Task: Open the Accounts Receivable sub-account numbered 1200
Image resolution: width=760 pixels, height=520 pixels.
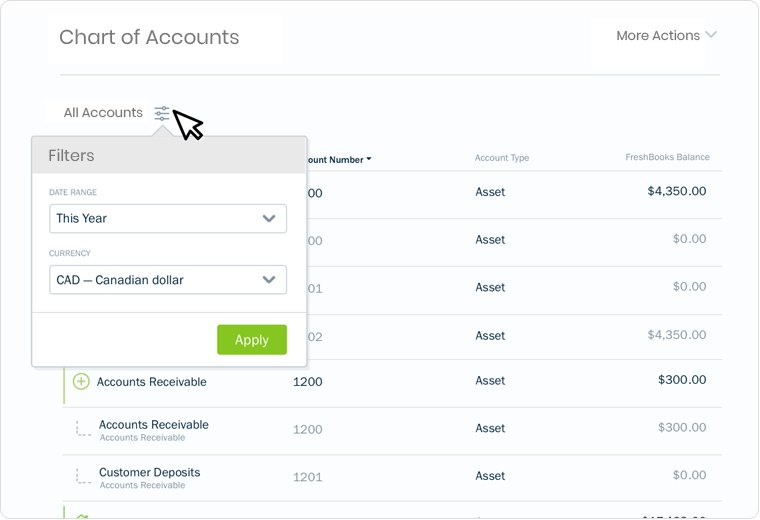Action: tap(154, 425)
